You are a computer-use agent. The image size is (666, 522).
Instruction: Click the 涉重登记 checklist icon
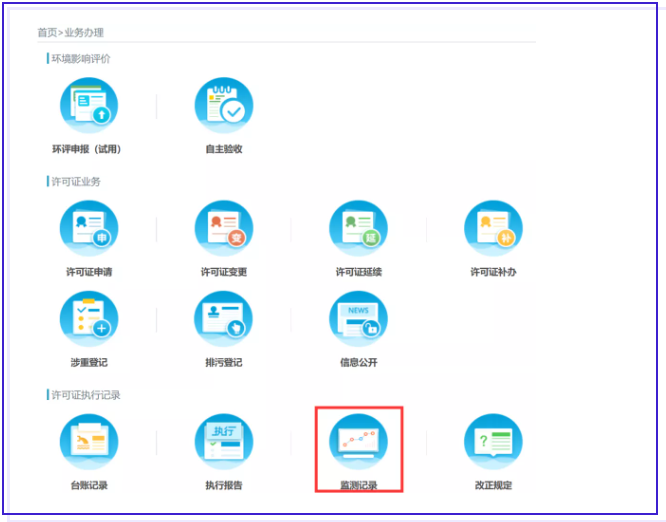[88, 319]
